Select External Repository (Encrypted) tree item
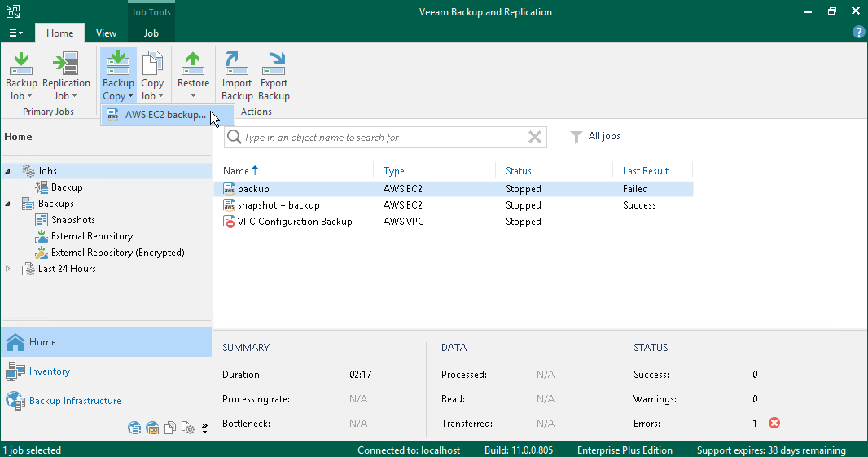The image size is (868, 457). pos(117,253)
